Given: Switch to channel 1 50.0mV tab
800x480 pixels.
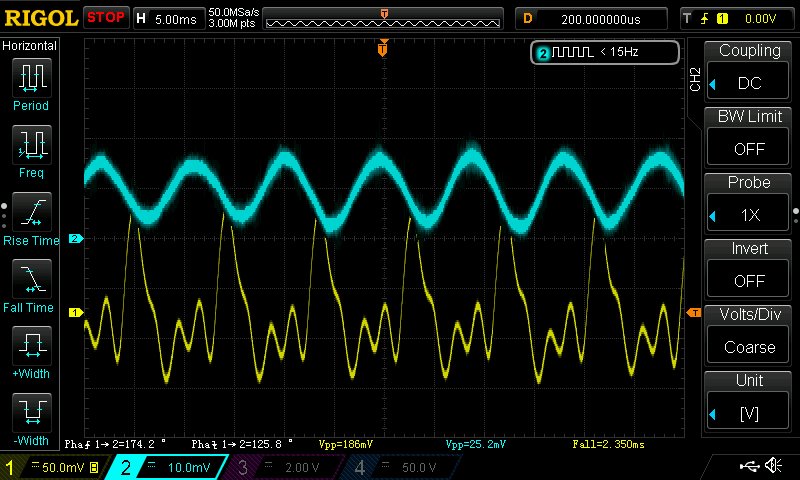Looking at the screenshot, I should pos(57,467).
